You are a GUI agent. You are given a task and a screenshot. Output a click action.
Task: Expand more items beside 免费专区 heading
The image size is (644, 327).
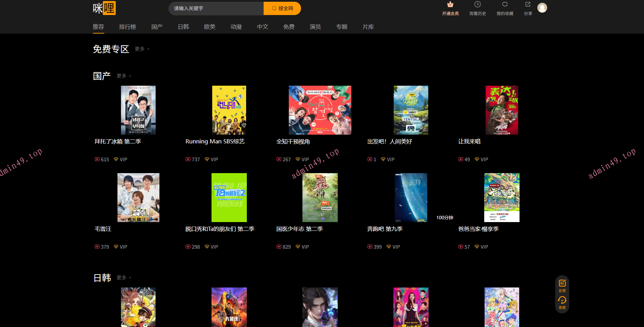click(x=142, y=49)
